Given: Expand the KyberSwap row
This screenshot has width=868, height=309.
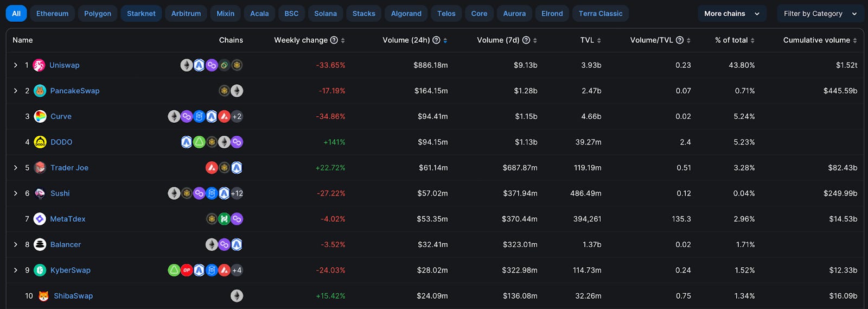Looking at the screenshot, I should tap(16, 270).
